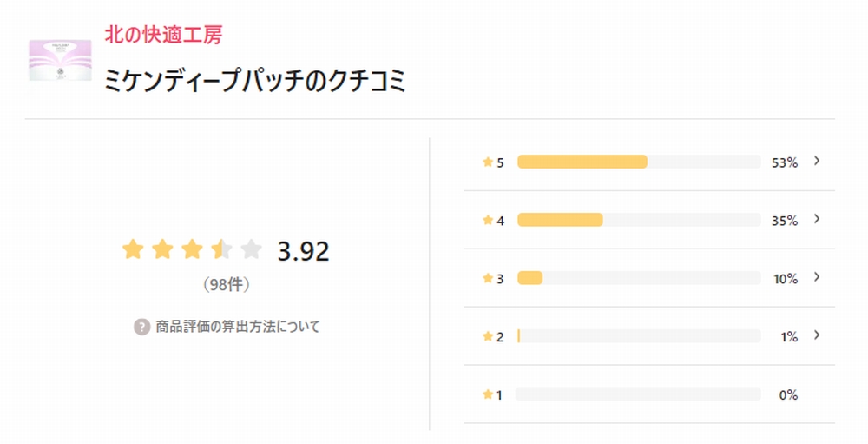Image resolution: width=868 pixels, height=444 pixels.
Task: Click the 4-star yellow progress bar
Action: pos(560,220)
